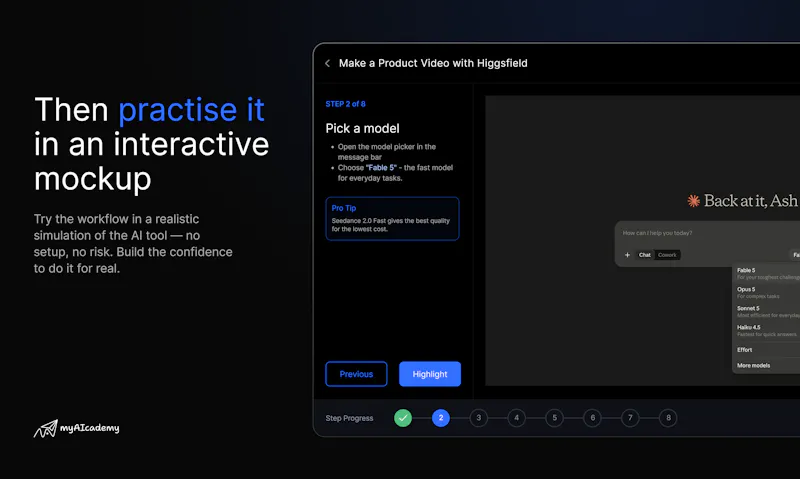Click the blue Highlight button
The width and height of the screenshot is (800, 479).
(x=430, y=374)
